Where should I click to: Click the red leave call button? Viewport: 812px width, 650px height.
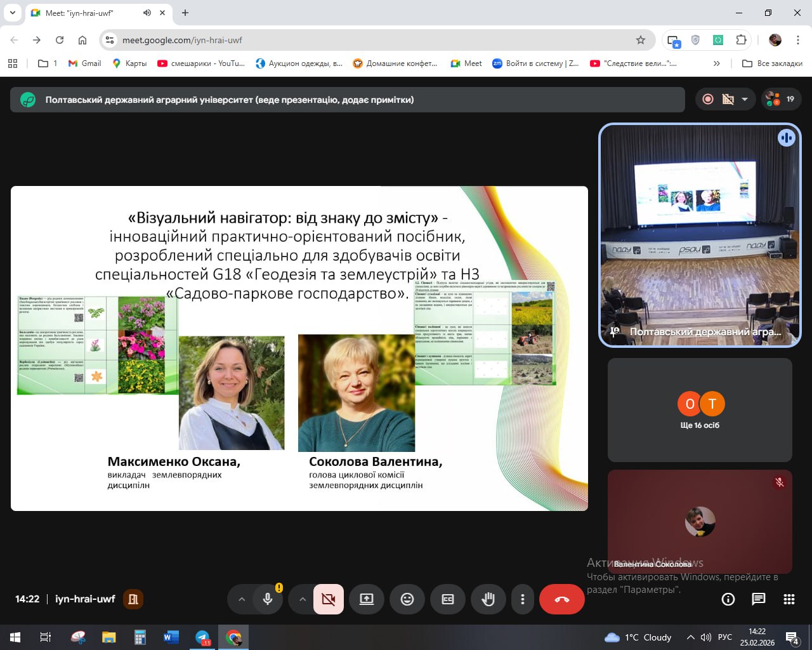pos(561,599)
